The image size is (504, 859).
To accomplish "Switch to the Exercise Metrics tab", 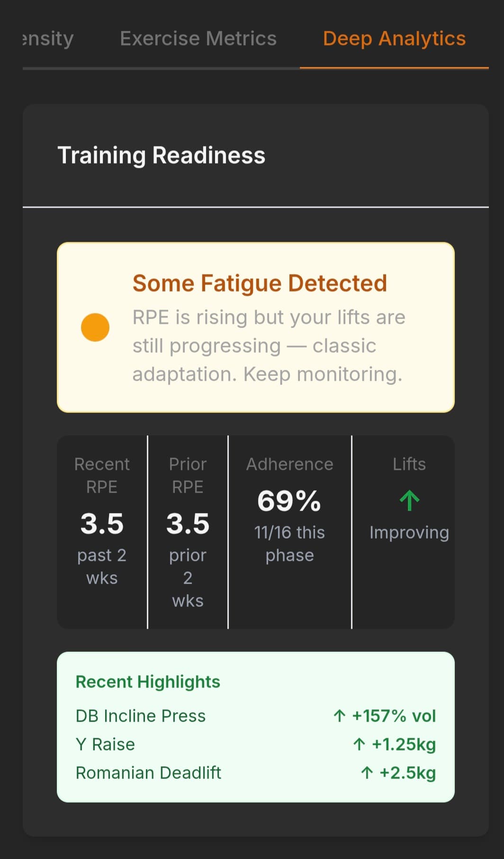I will coord(198,38).
